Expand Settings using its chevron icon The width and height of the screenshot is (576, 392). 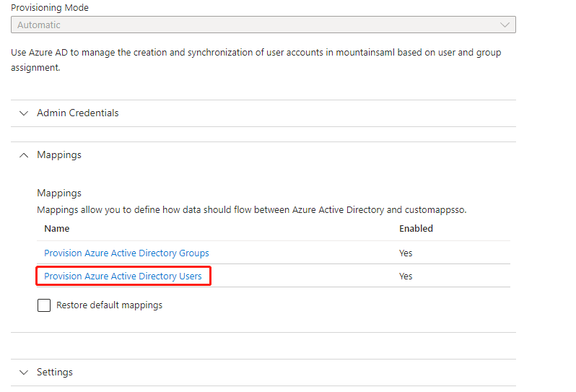point(24,373)
